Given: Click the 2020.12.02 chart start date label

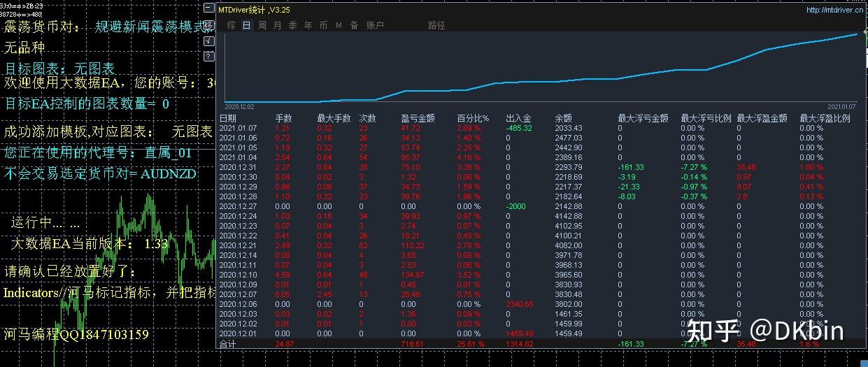Looking at the screenshot, I should pos(239,107).
